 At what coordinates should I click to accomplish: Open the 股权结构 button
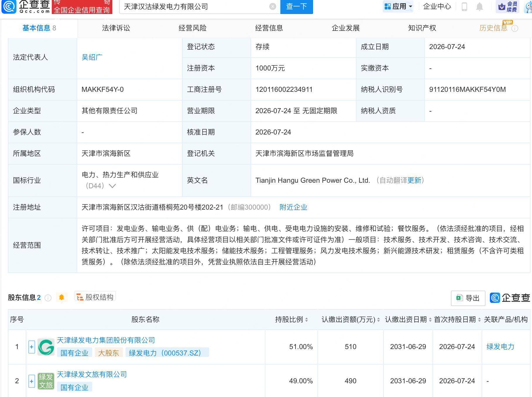point(95,297)
